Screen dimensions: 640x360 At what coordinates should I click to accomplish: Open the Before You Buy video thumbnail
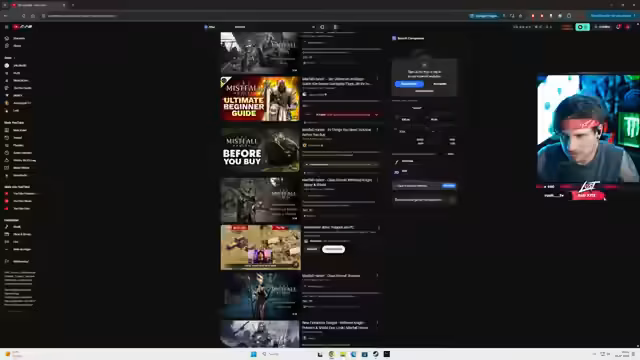pyautogui.click(x=260, y=149)
